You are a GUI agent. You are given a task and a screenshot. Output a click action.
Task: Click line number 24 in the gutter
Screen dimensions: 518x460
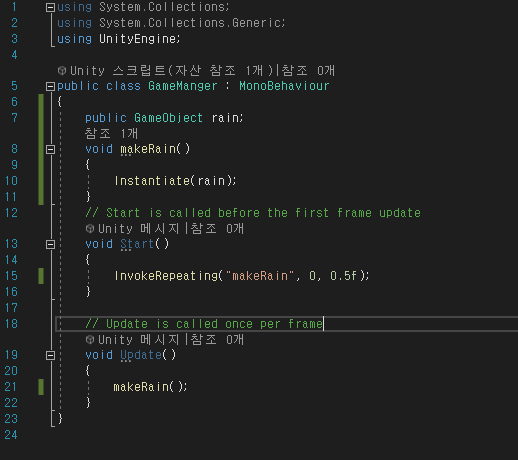tap(11, 435)
